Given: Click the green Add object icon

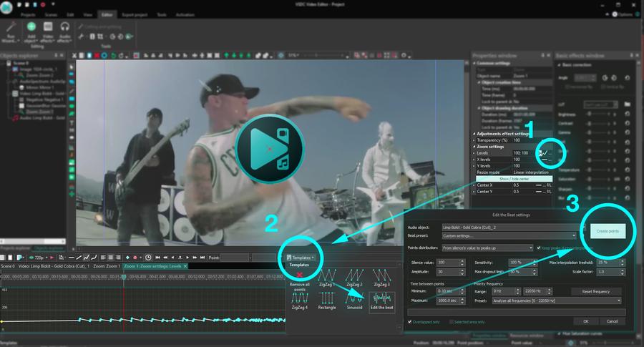Looking at the screenshot, I should (x=31, y=27).
